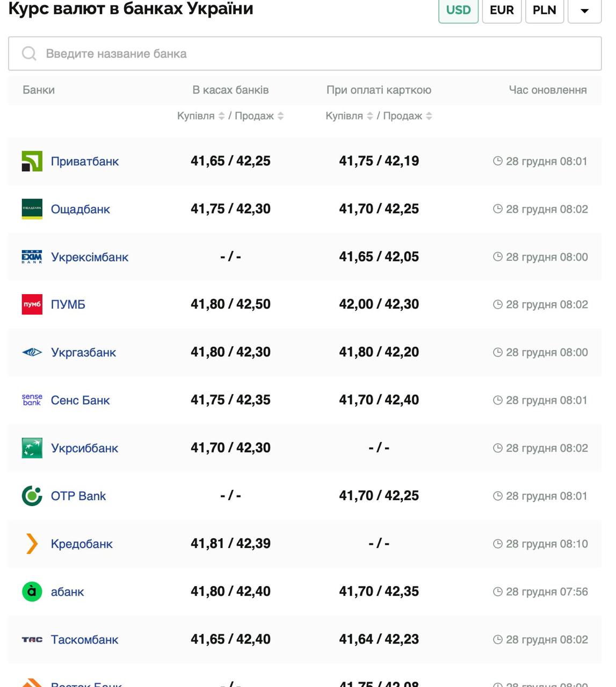Open the more currencies dropdown arrow
The width and height of the screenshot is (616, 687).
click(584, 11)
